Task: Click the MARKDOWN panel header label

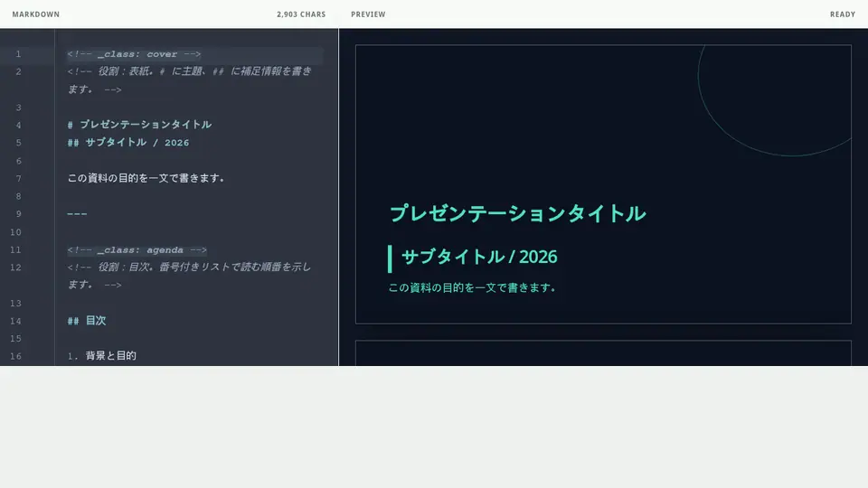Action: (x=35, y=14)
